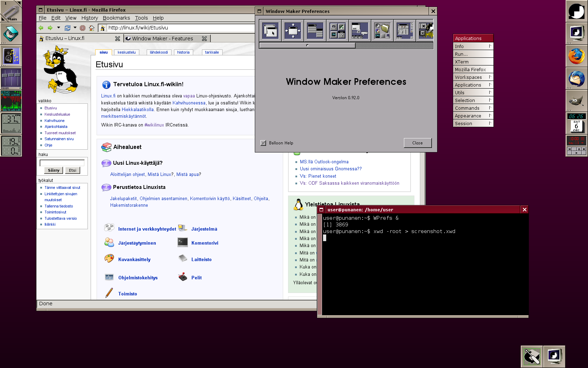Select the Menu preferences panel icon
This screenshot has height=368, width=588.
pyautogui.click(x=315, y=31)
